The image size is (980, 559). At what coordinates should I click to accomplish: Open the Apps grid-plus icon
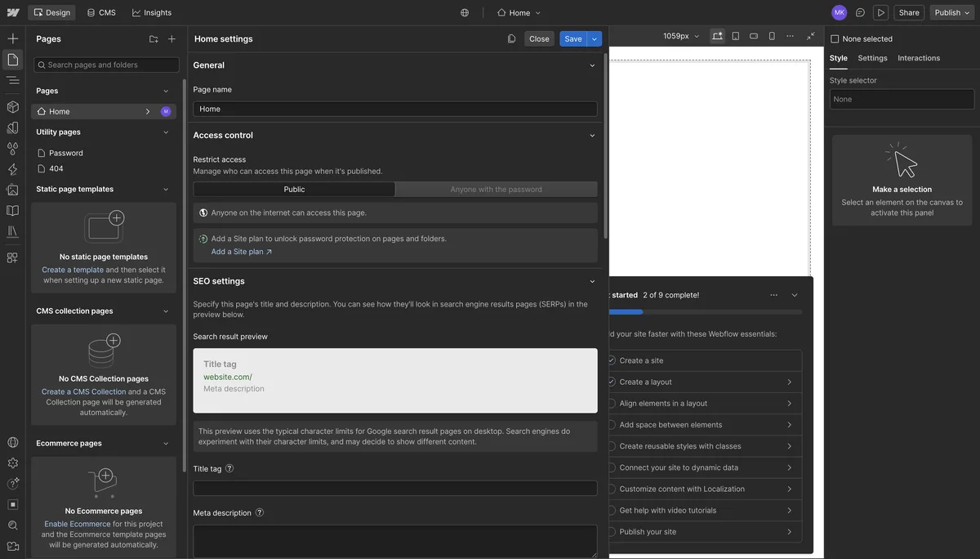(12, 257)
